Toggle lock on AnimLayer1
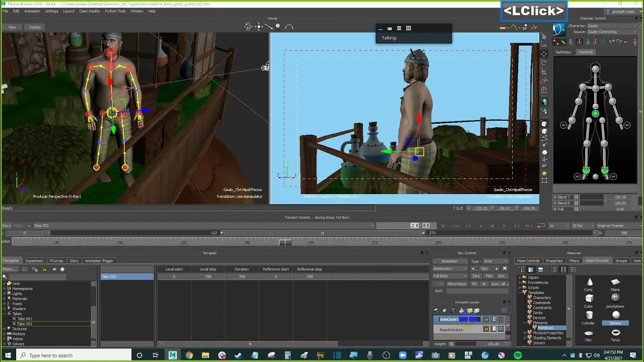The image size is (644, 362). click(486, 319)
